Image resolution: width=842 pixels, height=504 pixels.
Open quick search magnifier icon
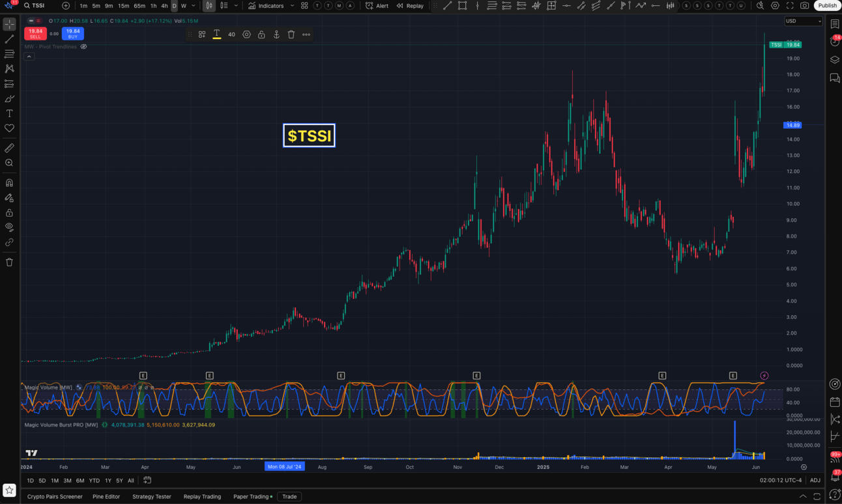760,6
